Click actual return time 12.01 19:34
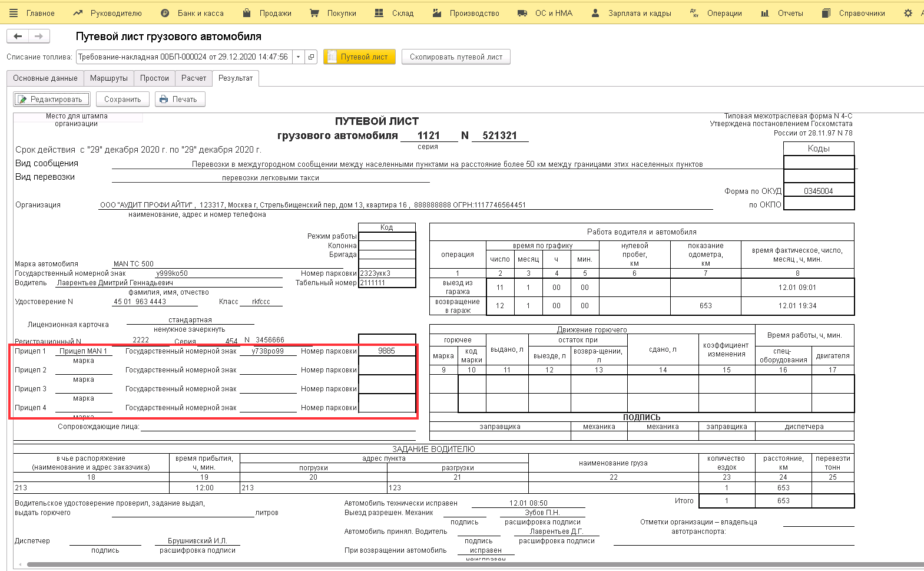This screenshot has height=571, width=924. 797,306
